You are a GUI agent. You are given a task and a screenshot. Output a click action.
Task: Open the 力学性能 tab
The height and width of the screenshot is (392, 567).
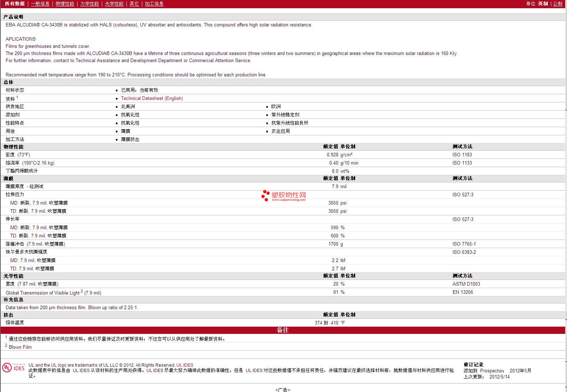pos(89,4)
